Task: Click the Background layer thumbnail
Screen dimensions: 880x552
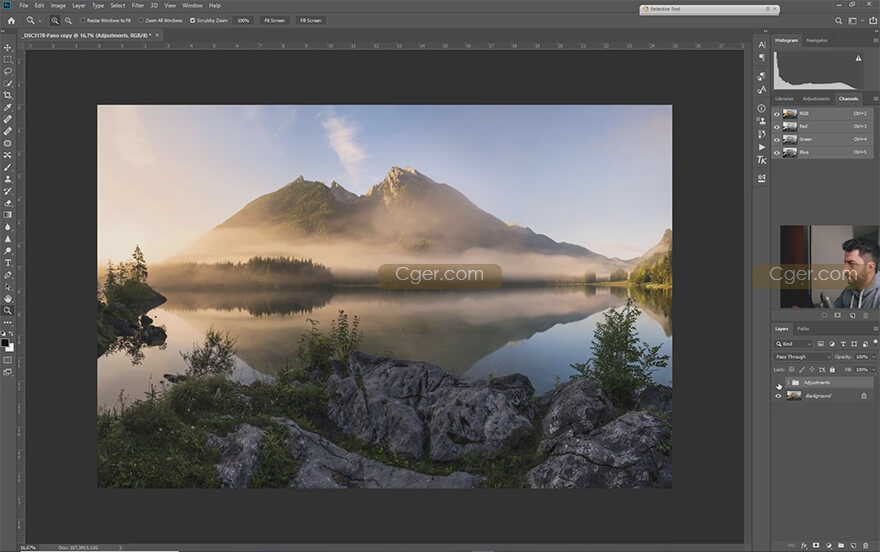Action: [x=794, y=396]
